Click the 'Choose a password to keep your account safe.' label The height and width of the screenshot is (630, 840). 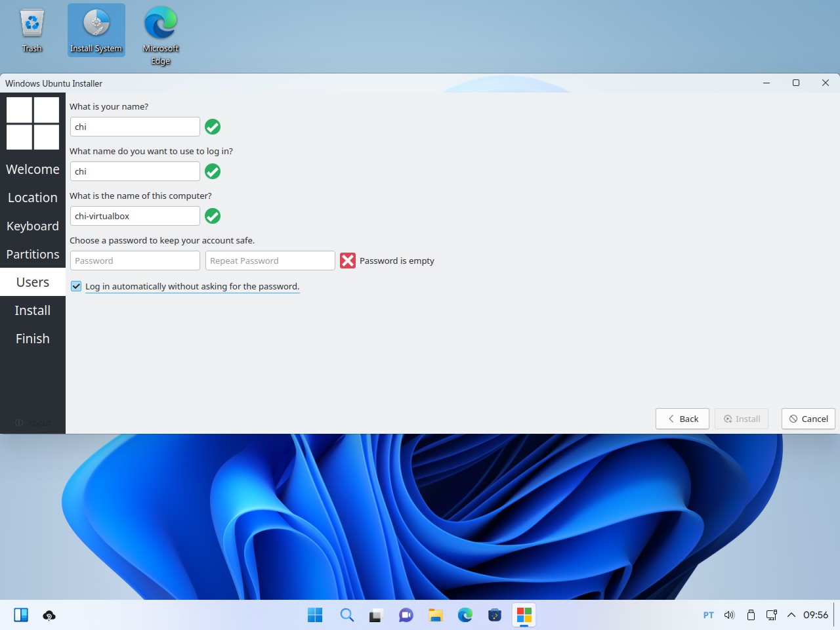162,240
